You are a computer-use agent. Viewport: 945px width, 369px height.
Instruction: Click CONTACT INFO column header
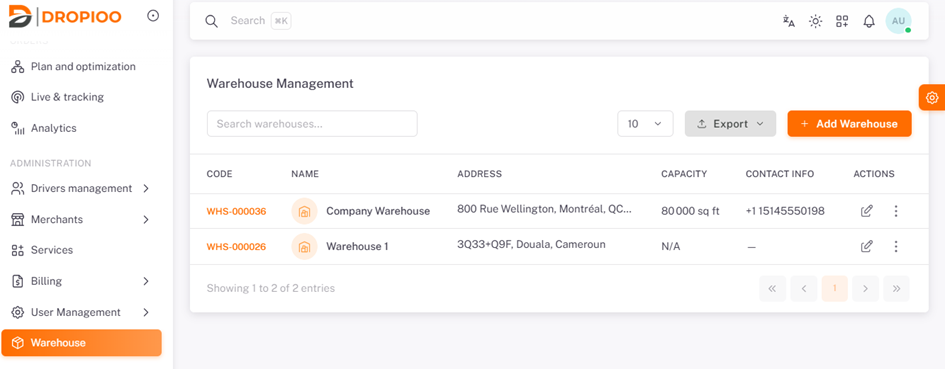pos(780,174)
